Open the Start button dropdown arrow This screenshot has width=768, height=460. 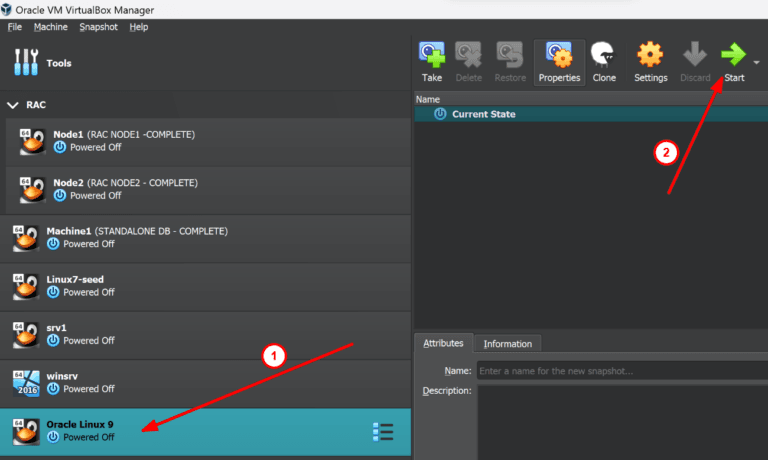click(x=757, y=62)
